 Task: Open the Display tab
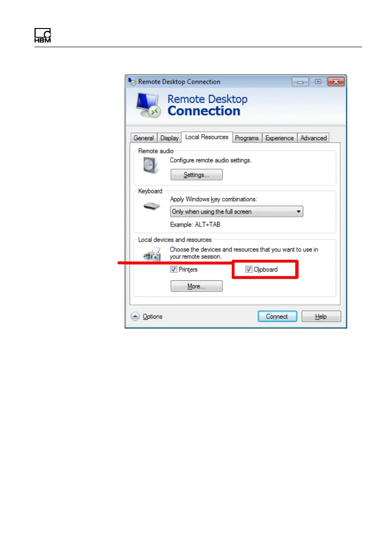pos(170,138)
